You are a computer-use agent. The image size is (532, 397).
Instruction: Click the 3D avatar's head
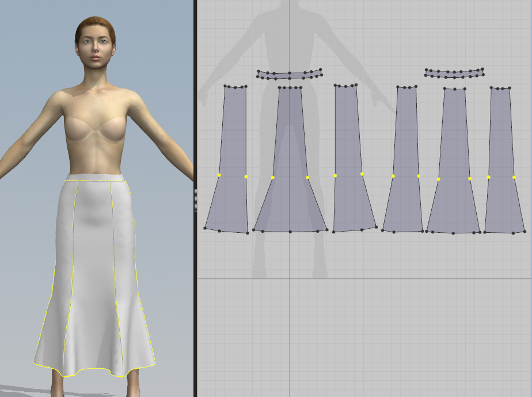[96, 43]
